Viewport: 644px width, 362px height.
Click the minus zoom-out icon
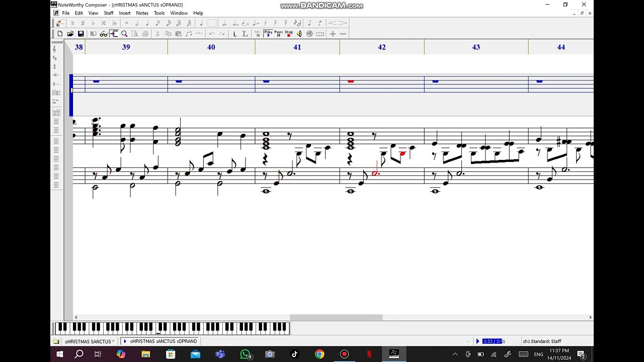tap(343, 34)
